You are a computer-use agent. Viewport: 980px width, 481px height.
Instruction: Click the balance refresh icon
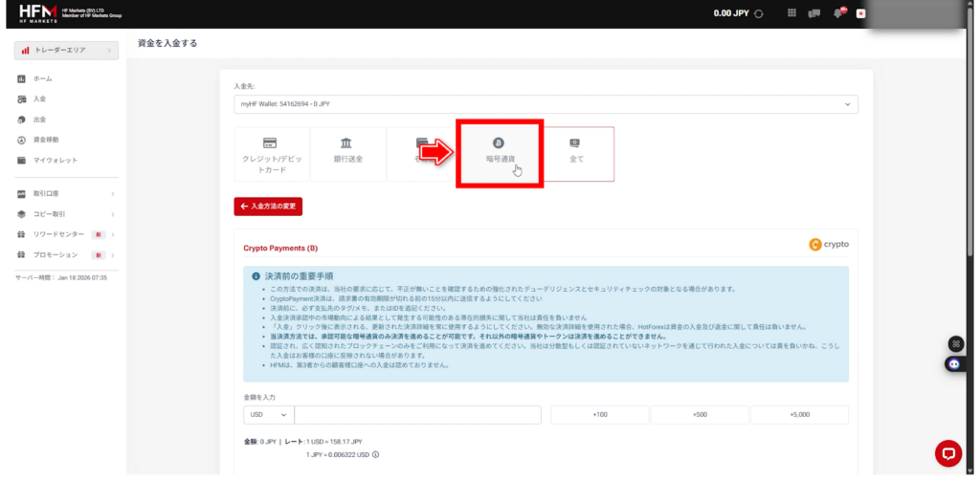click(x=759, y=13)
